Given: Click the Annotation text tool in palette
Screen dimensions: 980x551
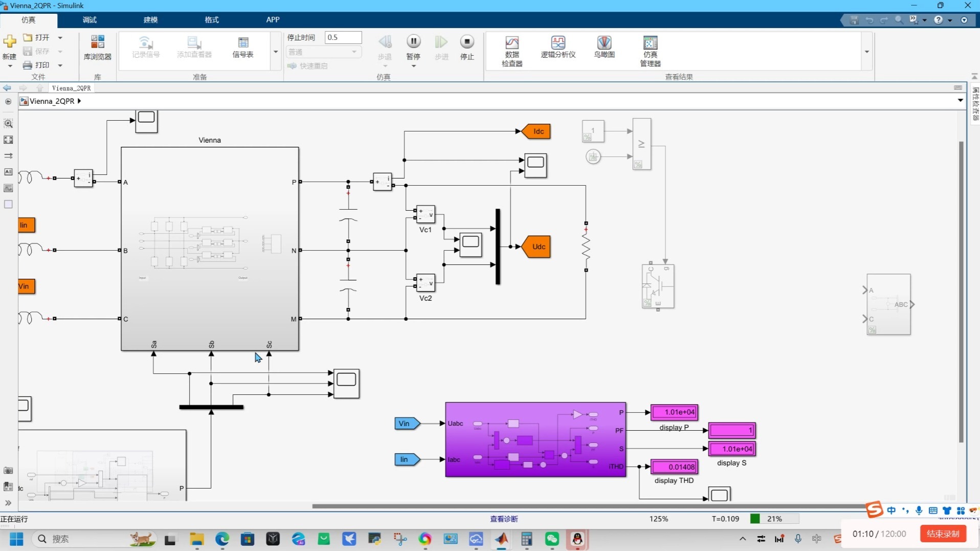Looking at the screenshot, I should pos(8,172).
